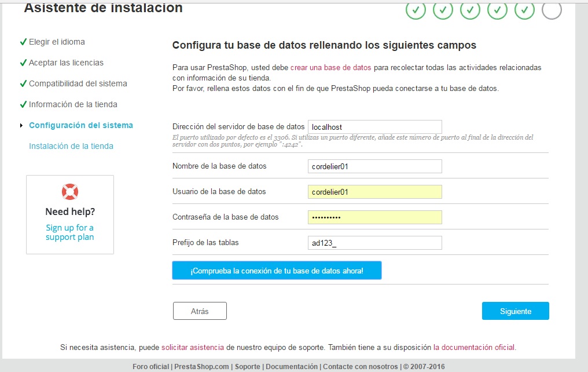Click the Need help? heading

70,211
